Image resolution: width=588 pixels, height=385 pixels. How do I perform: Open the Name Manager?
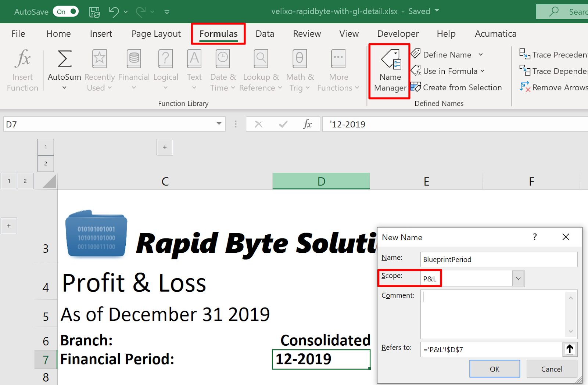390,71
